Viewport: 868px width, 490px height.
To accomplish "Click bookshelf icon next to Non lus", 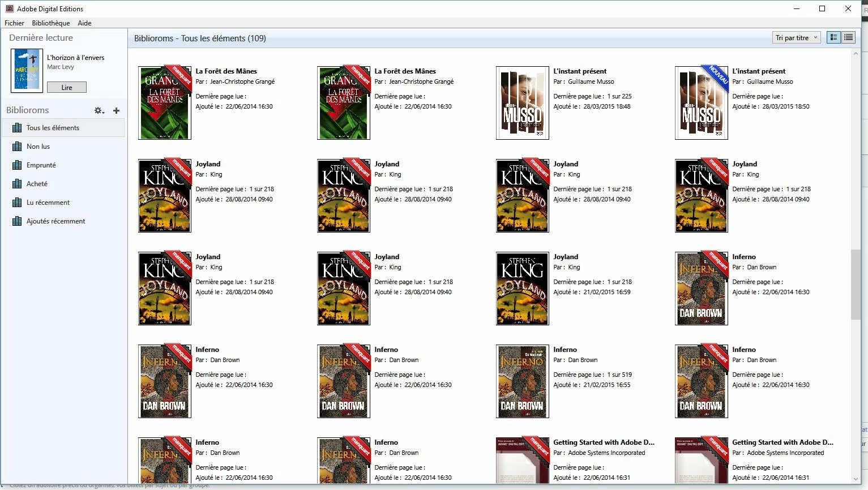I will point(17,147).
